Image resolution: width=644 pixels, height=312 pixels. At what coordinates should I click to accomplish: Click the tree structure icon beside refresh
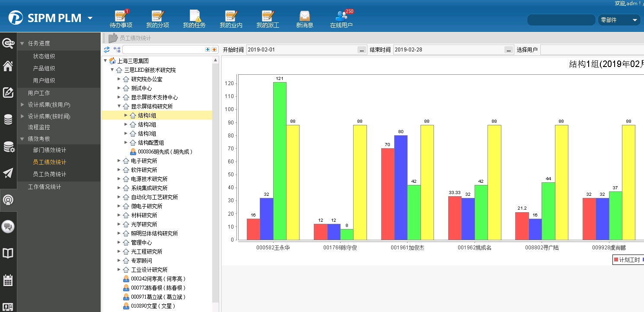117,50
